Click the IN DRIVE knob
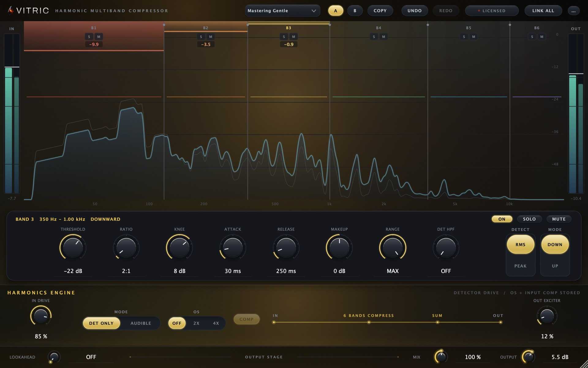Viewport: 588px width, 368px height. (41, 316)
